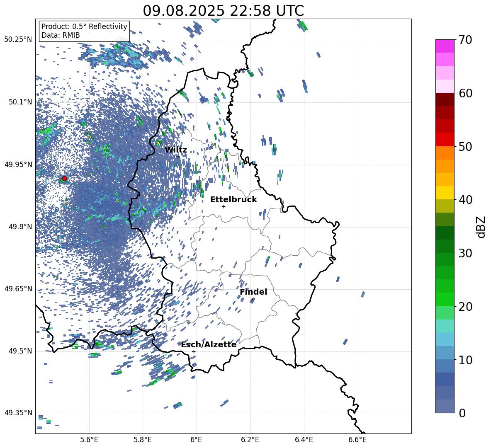
Task: Click the 10 value on colorbar
Action: point(465,360)
